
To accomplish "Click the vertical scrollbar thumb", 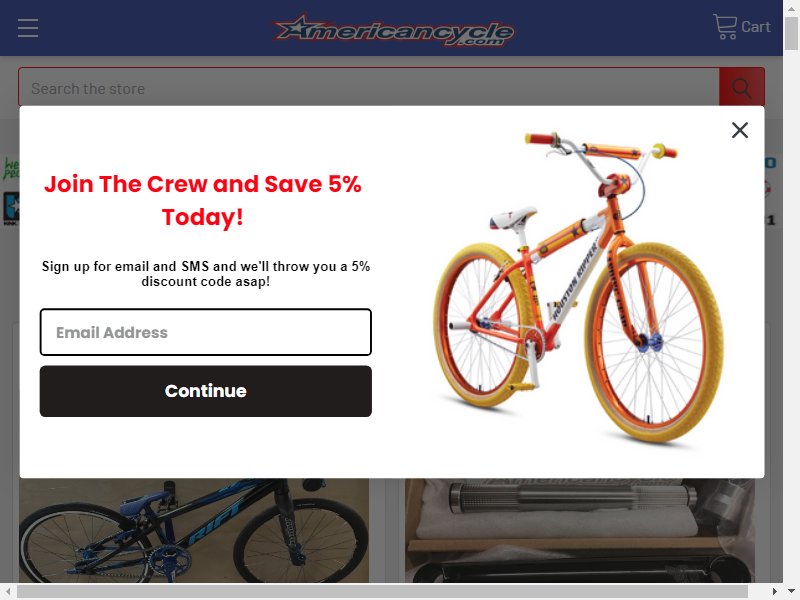I will click(x=791, y=33).
